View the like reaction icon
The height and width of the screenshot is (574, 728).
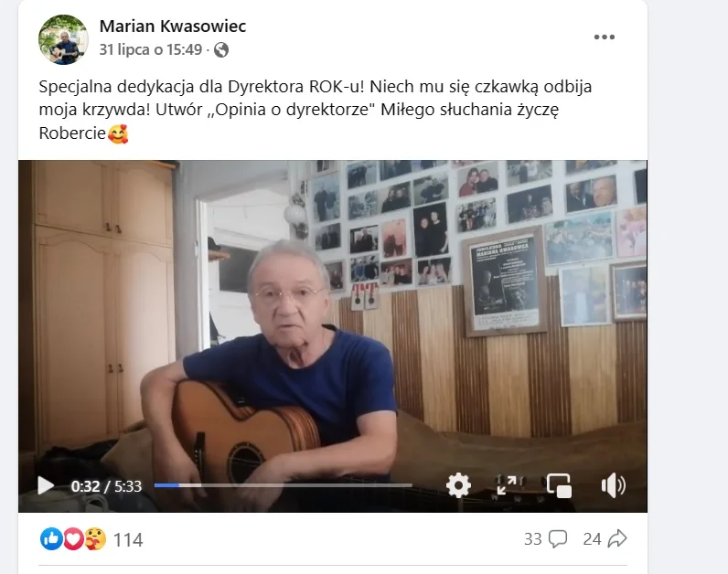tap(51, 539)
